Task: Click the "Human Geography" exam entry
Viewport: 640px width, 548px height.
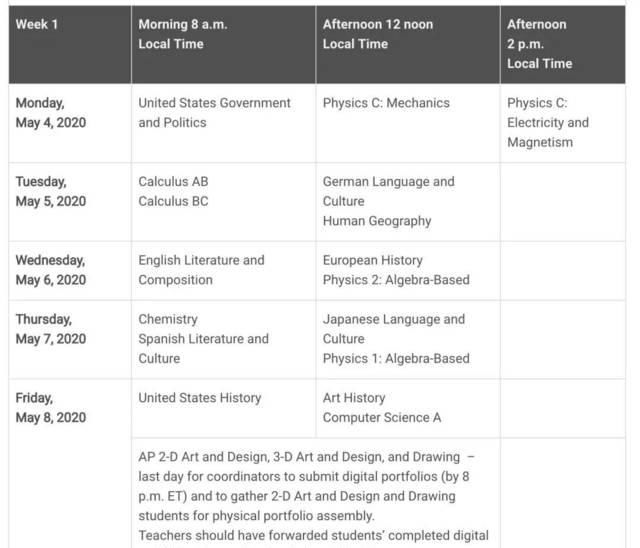Action: tap(377, 221)
